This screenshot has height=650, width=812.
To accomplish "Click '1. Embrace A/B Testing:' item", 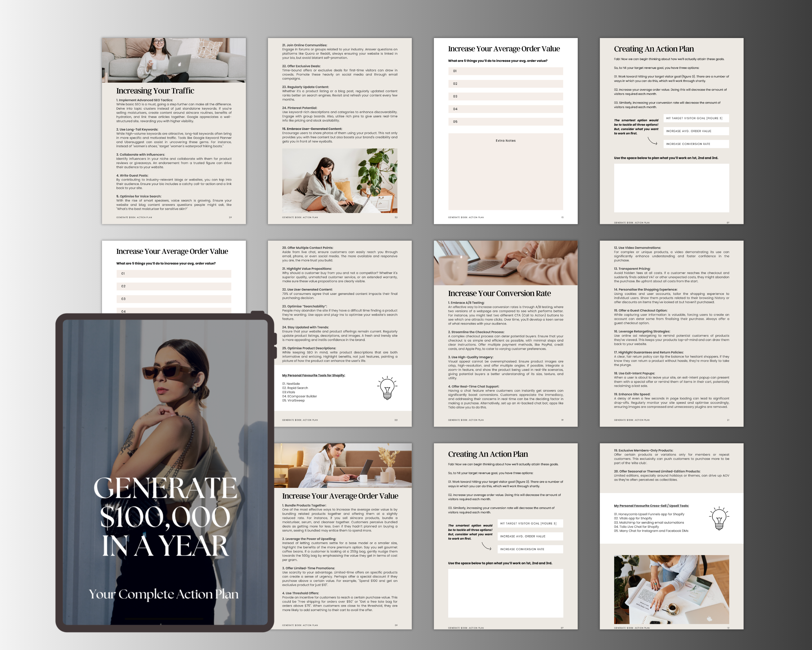I will tap(466, 303).
